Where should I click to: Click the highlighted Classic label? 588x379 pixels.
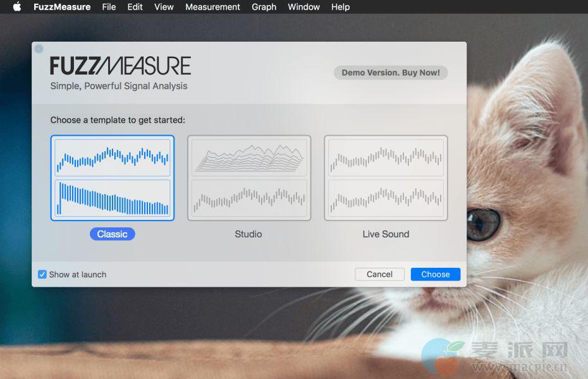[x=113, y=234]
